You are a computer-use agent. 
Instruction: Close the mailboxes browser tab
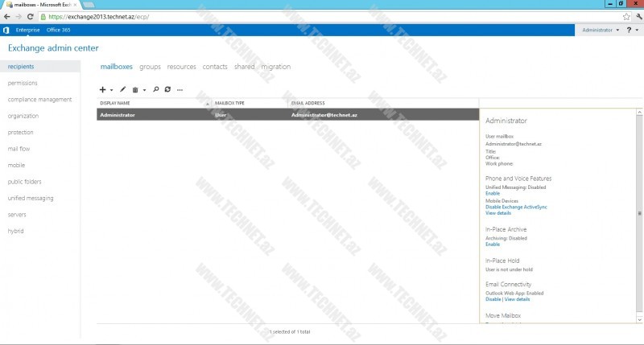(x=75, y=5)
